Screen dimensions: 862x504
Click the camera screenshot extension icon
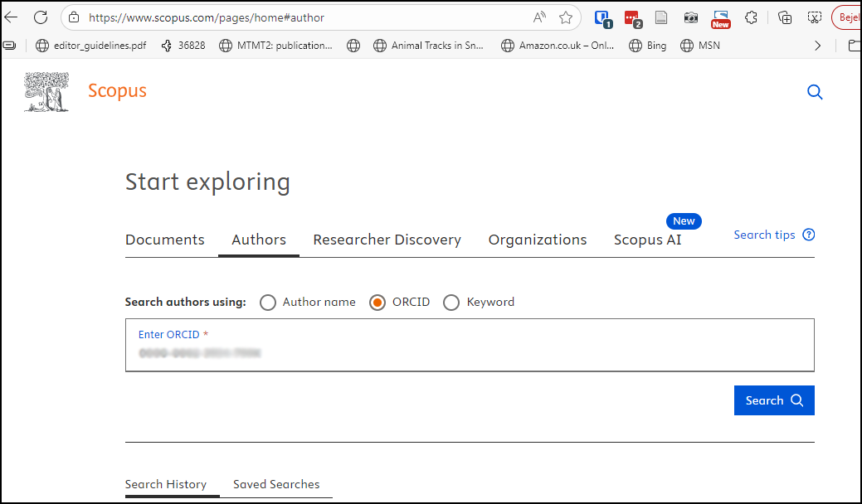tap(691, 17)
